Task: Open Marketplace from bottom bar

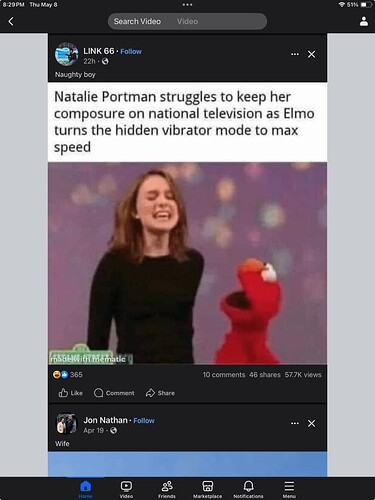Action: (x=207, y=489)
